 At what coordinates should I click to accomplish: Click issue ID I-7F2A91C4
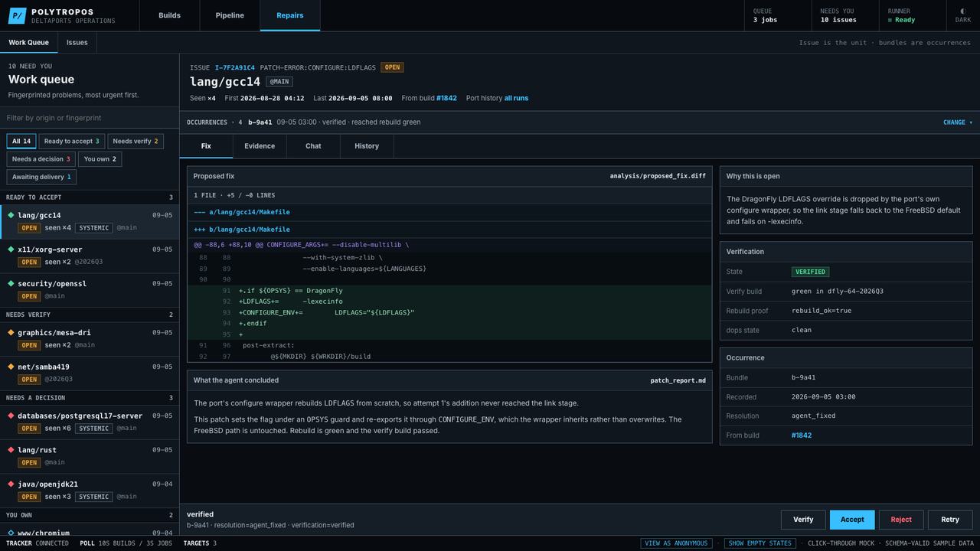(x=235, y=67)
